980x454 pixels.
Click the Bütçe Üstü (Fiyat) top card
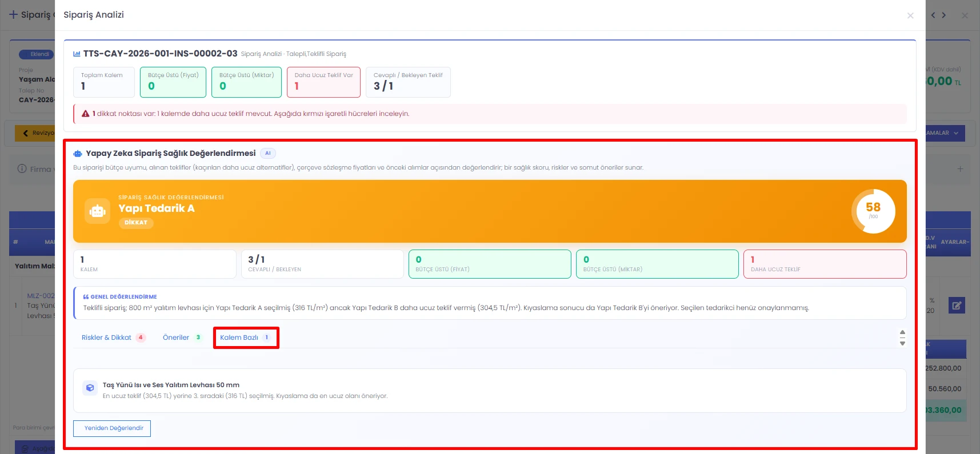173,82
